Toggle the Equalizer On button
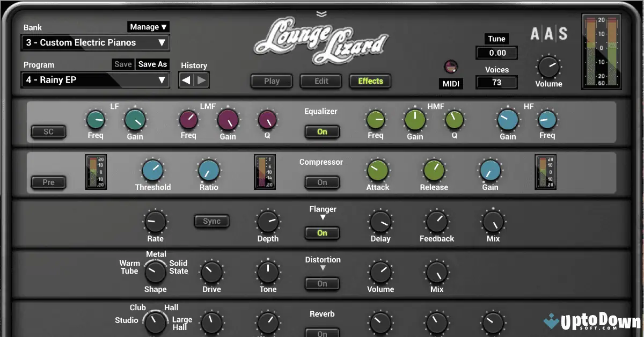The image size is (644, 337). point(322,131)
